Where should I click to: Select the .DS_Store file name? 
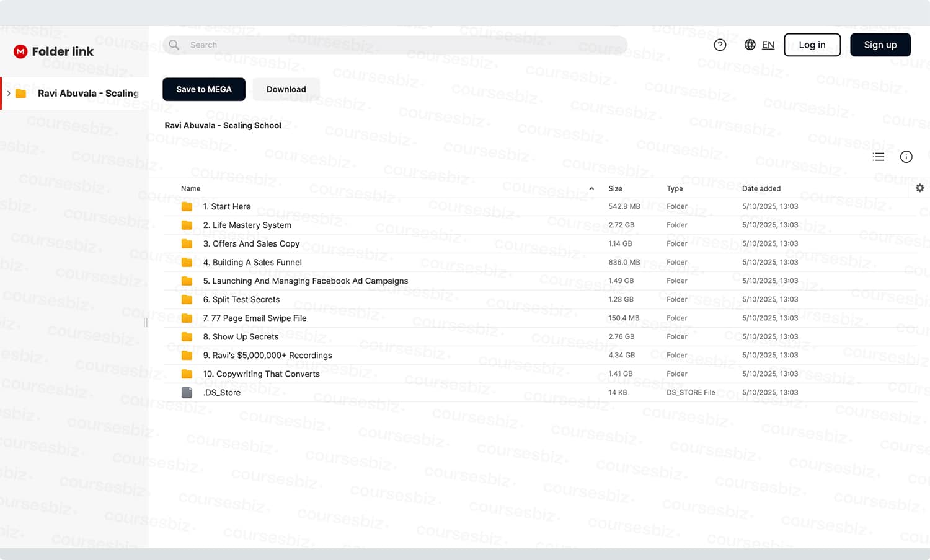[x=222, y=392]
